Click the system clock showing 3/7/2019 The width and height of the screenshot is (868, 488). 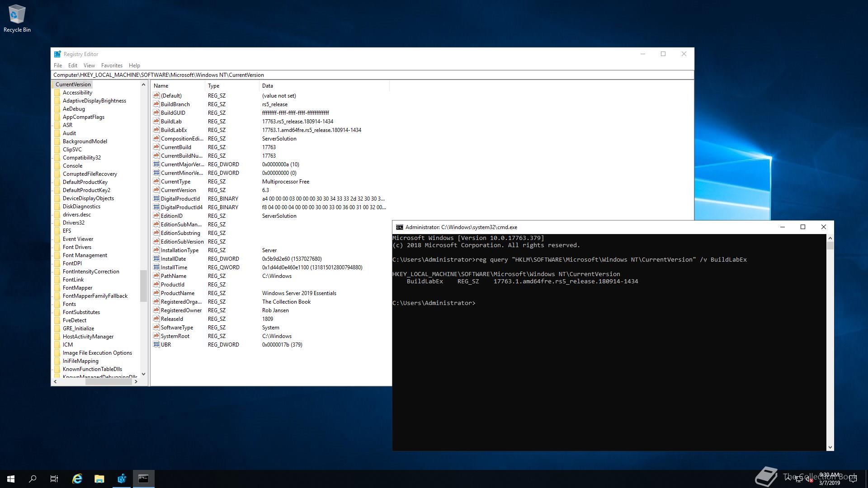tap(829, 479)
